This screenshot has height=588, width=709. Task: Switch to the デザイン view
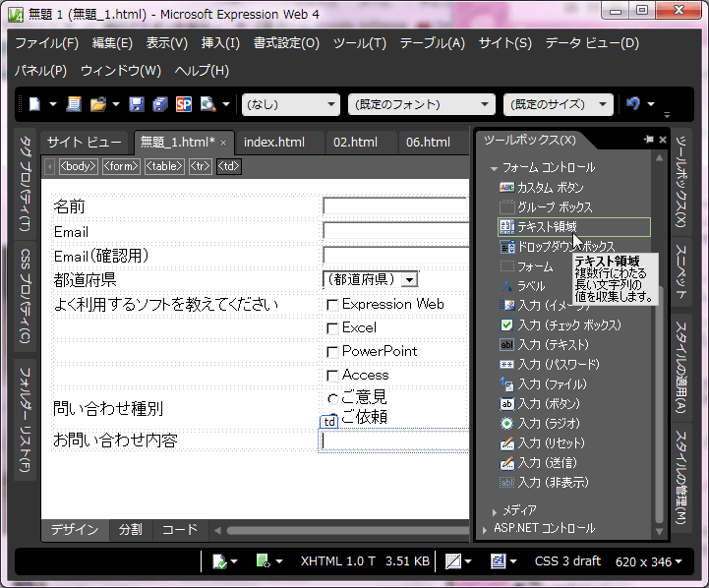(x=75, y=530)
